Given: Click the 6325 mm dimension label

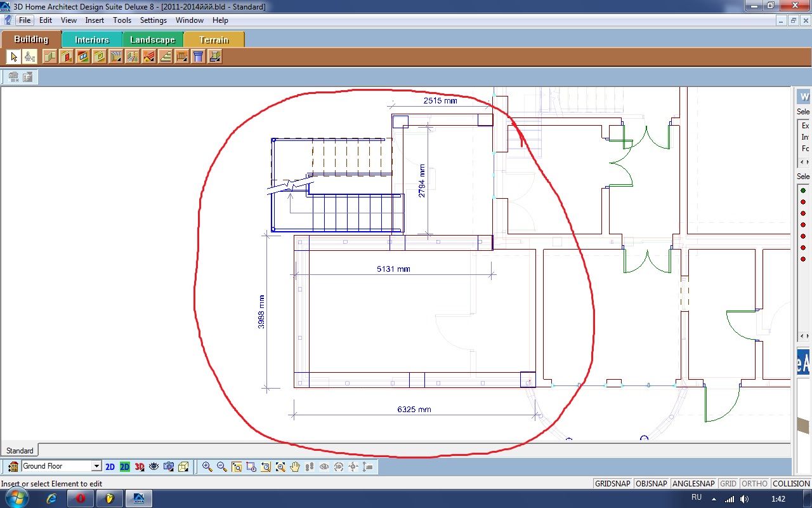Looking at the screenshot, I should click(x=414, y=409).
